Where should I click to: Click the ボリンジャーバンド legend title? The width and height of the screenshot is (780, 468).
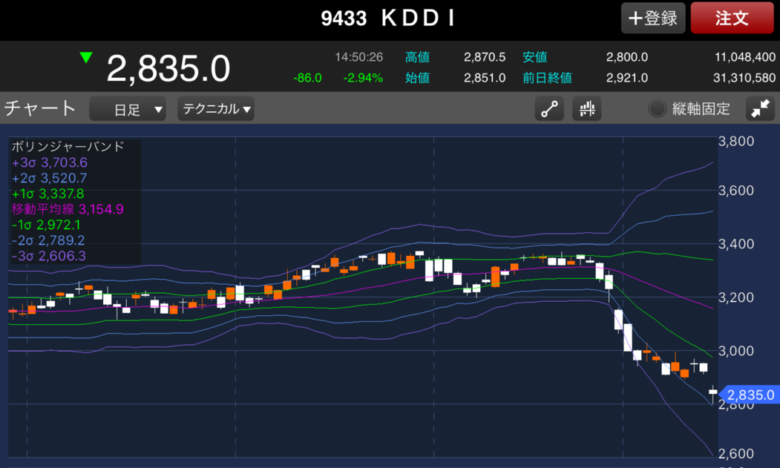click(x=68, y=146)
